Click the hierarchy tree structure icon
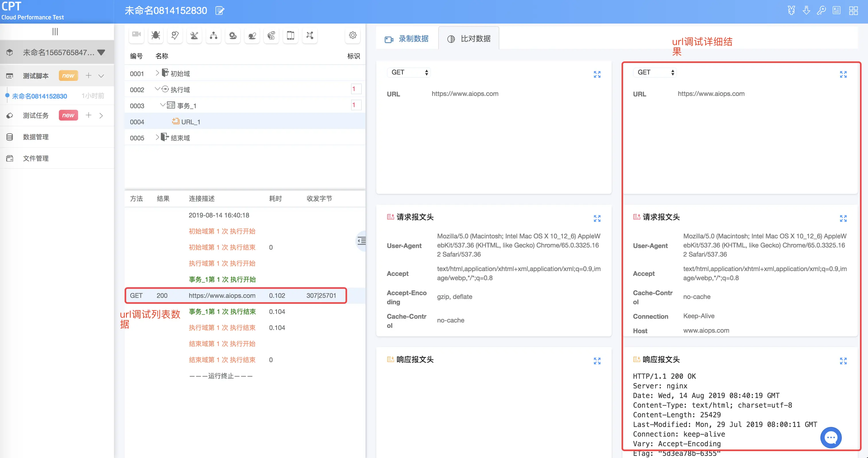868x458 pixels. point(213,35)
